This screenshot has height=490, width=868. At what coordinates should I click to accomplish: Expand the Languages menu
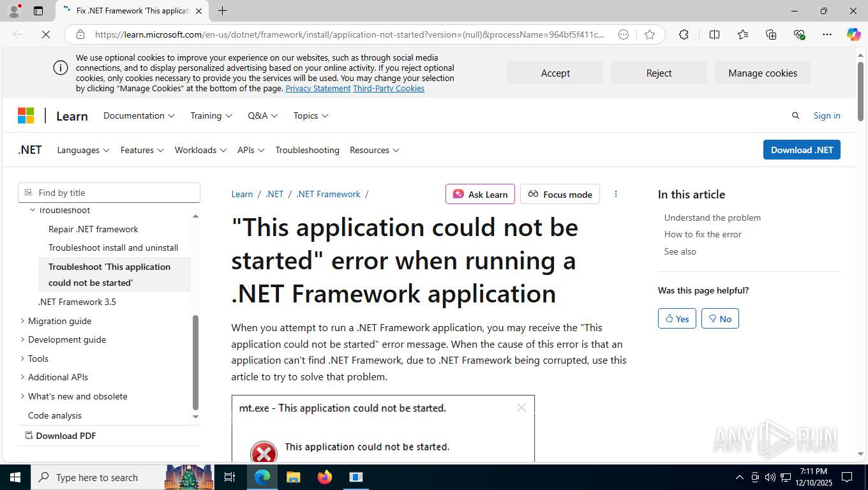coord(84,150)
